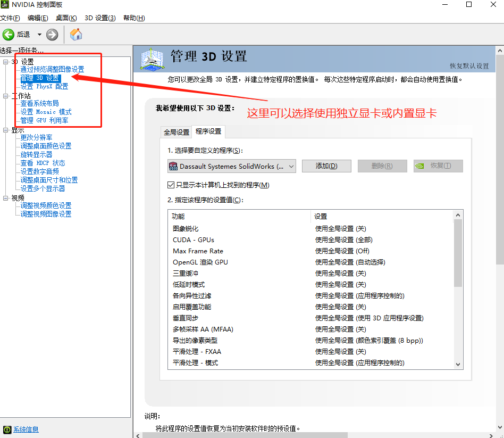Select the 低延时模式 setting row
The height and width of the screenshot is (438, 504).
pyautogui.click(x=310, y=285)
